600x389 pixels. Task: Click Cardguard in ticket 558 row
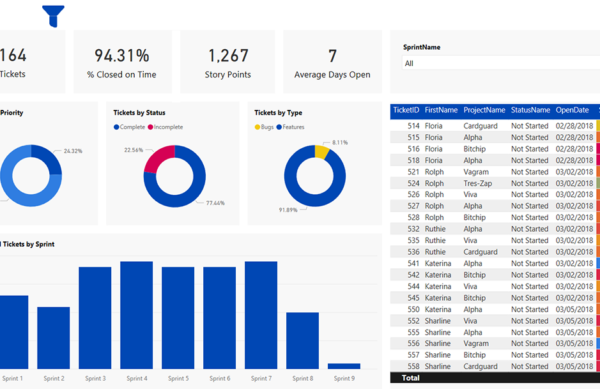click(481, 366)
